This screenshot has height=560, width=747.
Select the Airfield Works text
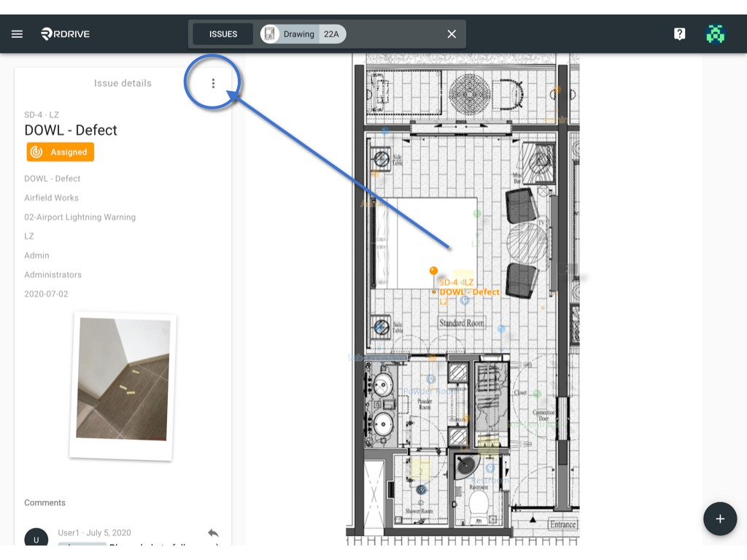[x=52, y=198]
